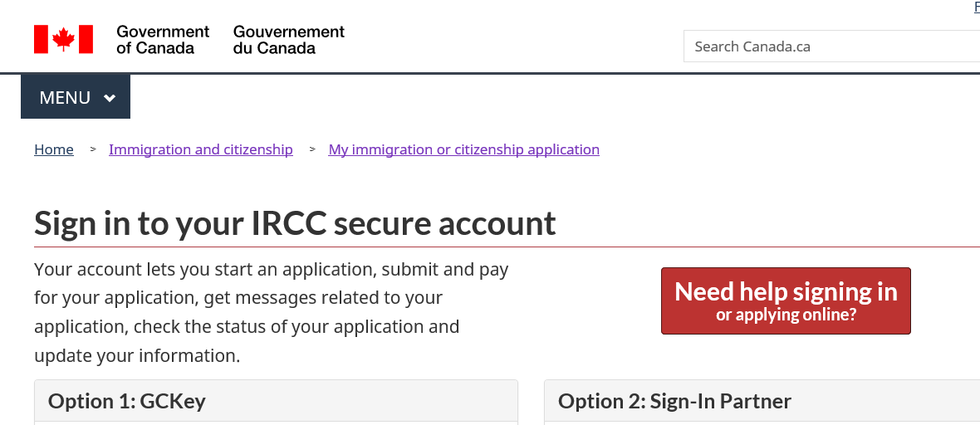The height and width of the screenshot is (425, 980).
Task: Focus the Search Canada.ca field
Action: (831, 46)
